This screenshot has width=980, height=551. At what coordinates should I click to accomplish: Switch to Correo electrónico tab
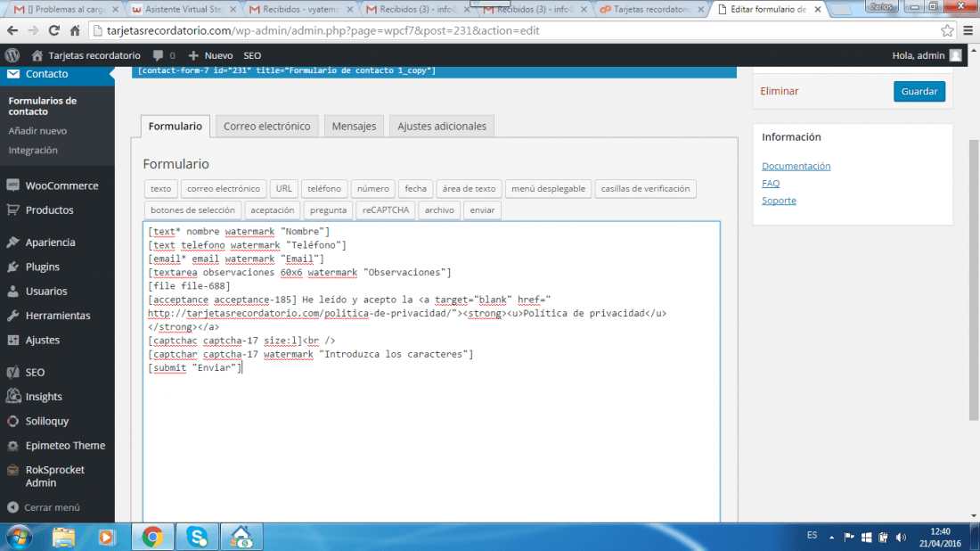pyautogui.click(x=267, y=126)
